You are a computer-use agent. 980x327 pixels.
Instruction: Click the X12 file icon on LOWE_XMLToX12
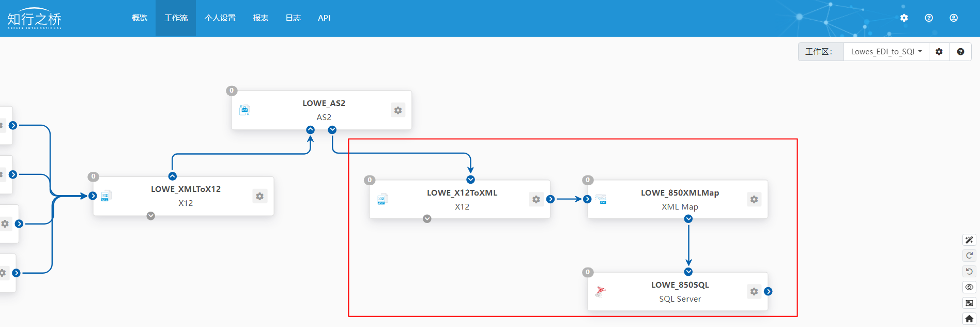(105, 196)
